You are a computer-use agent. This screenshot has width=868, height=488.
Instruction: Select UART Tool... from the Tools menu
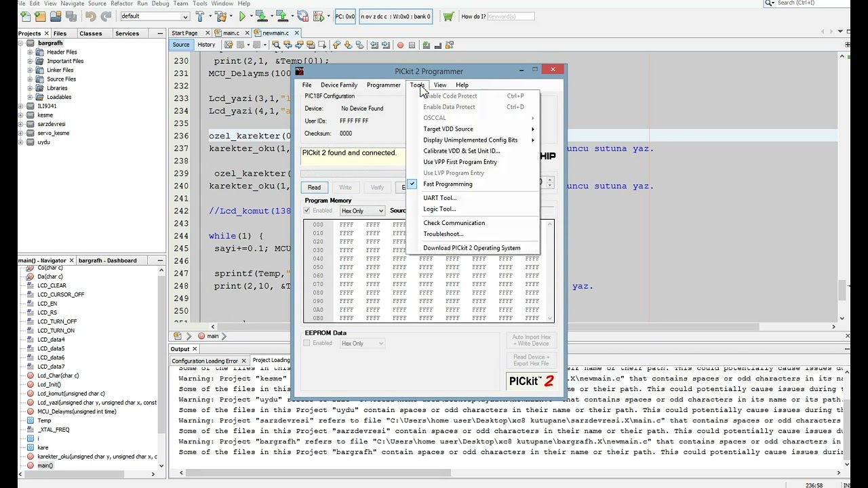473,198
